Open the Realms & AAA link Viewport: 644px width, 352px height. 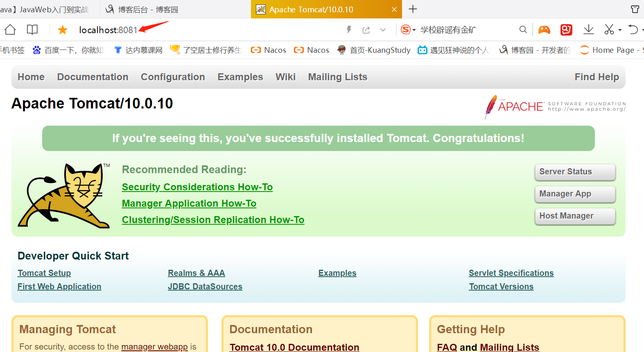pos(197,273)
